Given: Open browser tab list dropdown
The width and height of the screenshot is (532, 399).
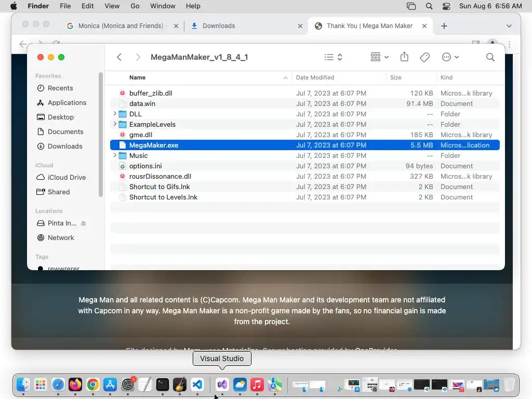Looking at the screenshot, I should [509, 26].
